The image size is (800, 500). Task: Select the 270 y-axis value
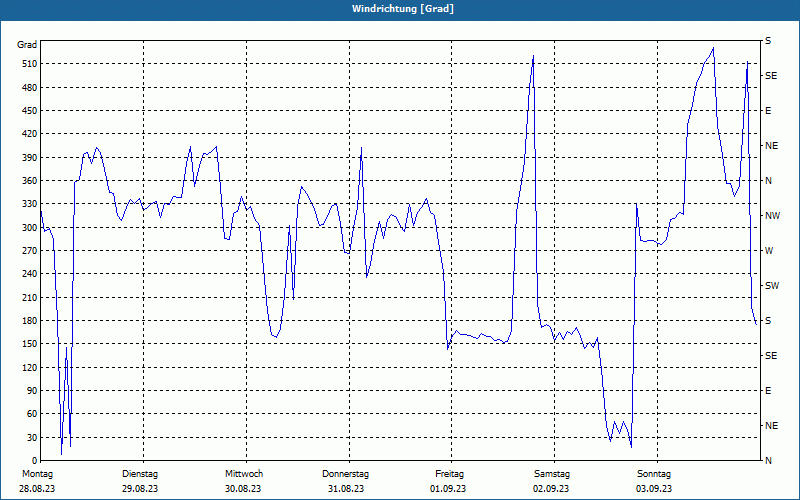click(30, 251)
